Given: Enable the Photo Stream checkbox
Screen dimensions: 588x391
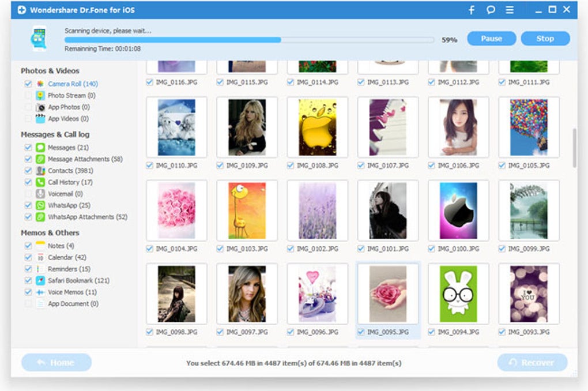Looking at the screenshot, I should click(28, 95).
